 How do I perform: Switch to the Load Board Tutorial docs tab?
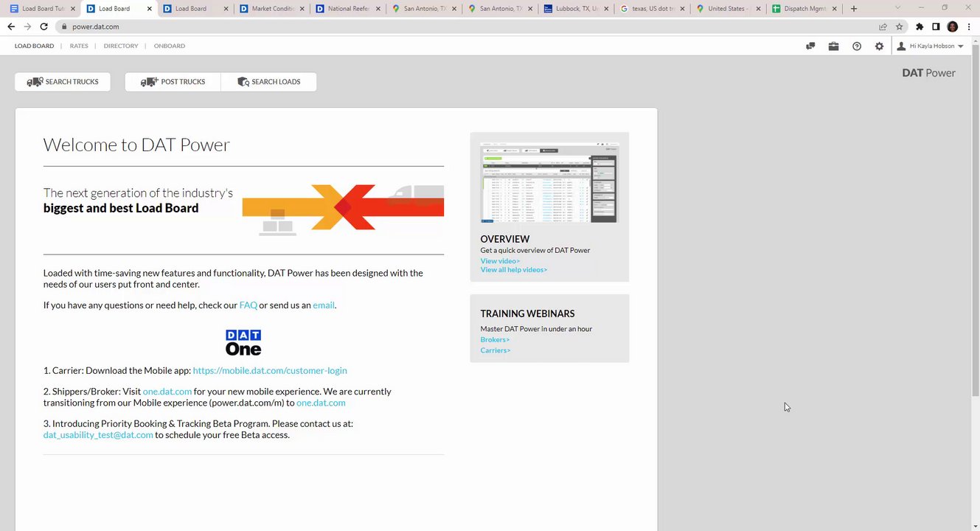(42, 9)
